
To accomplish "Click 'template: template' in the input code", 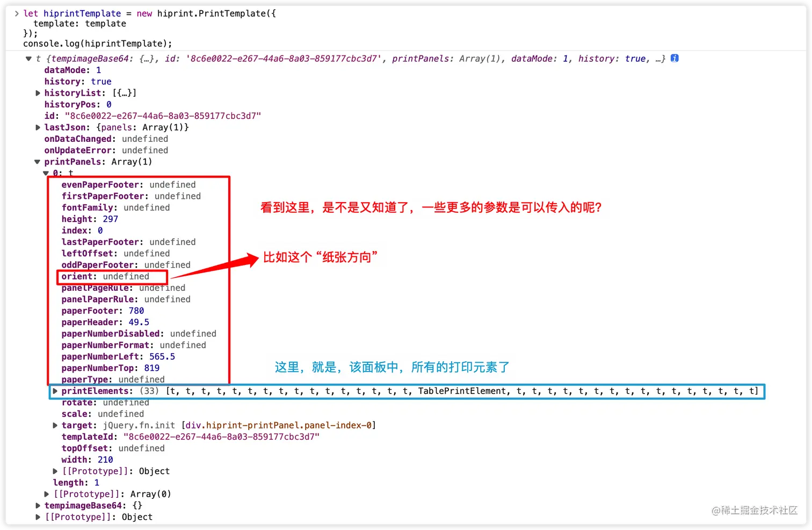I will (x=79, y=24).
